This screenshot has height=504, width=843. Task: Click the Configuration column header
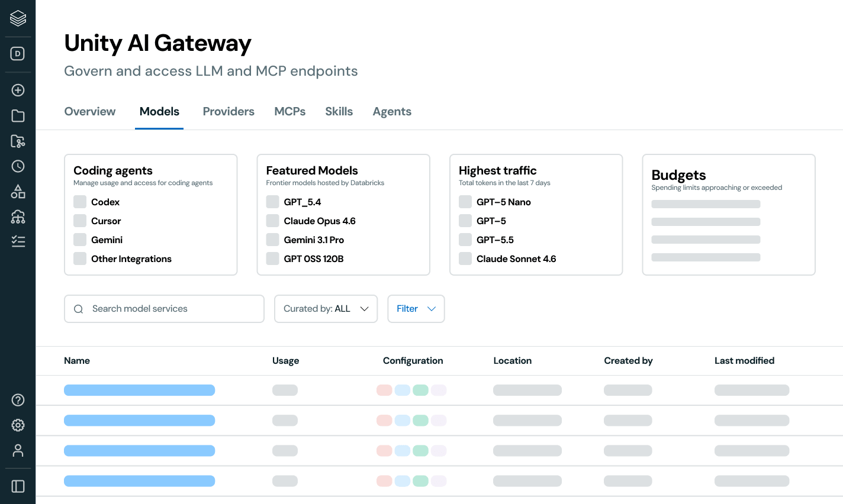[x=413, y=360]
